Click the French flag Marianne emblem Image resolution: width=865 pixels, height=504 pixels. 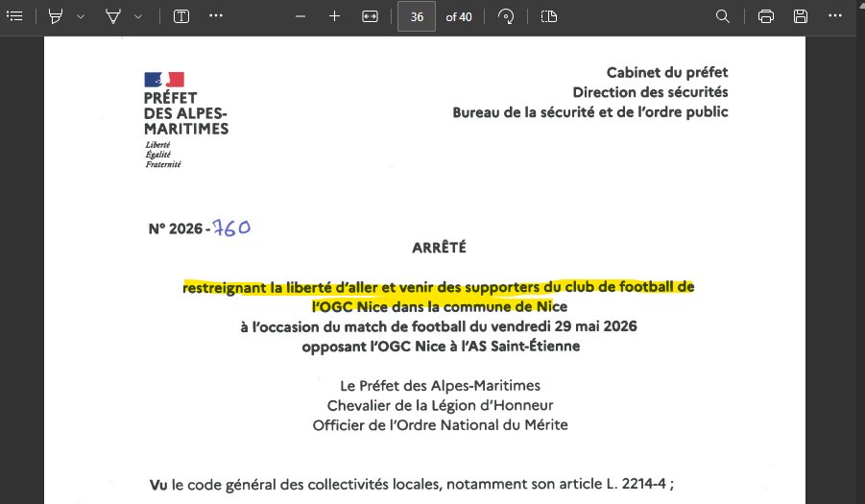tap(164, 80)
